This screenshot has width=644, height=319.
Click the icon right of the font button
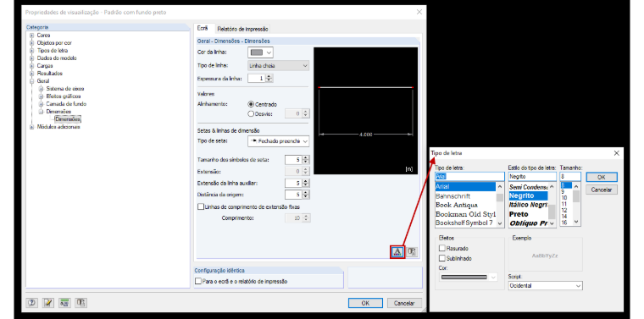412,251
